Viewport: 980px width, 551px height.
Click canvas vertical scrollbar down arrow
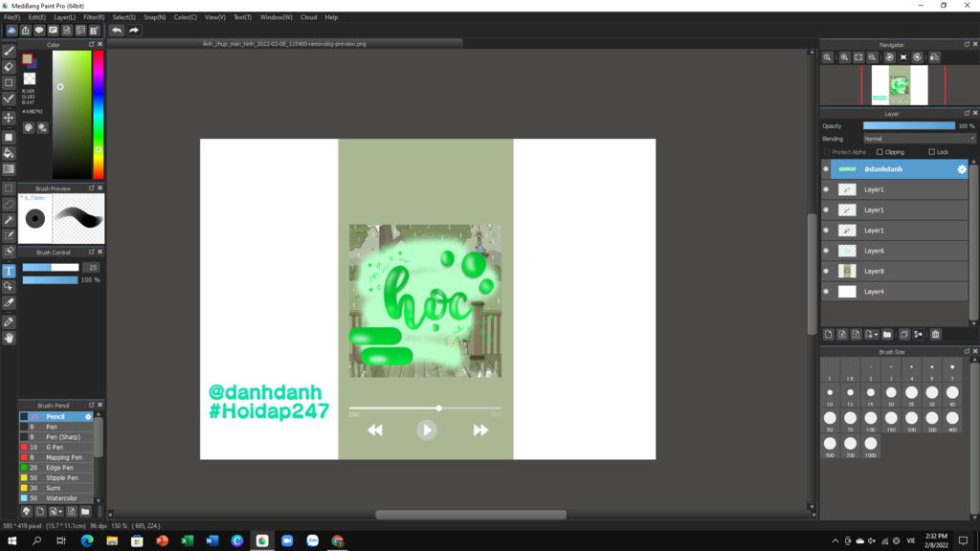coord(812,507)
